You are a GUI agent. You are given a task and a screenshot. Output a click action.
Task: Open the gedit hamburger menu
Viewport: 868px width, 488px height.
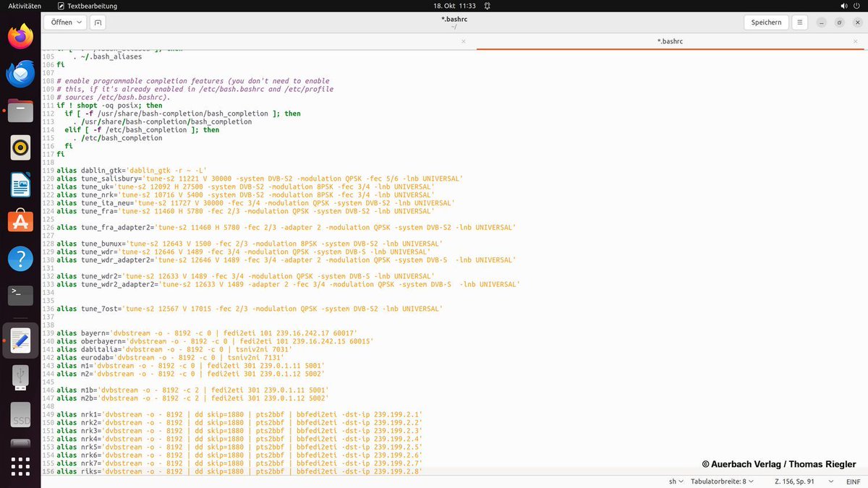click(x=800, y=22)
